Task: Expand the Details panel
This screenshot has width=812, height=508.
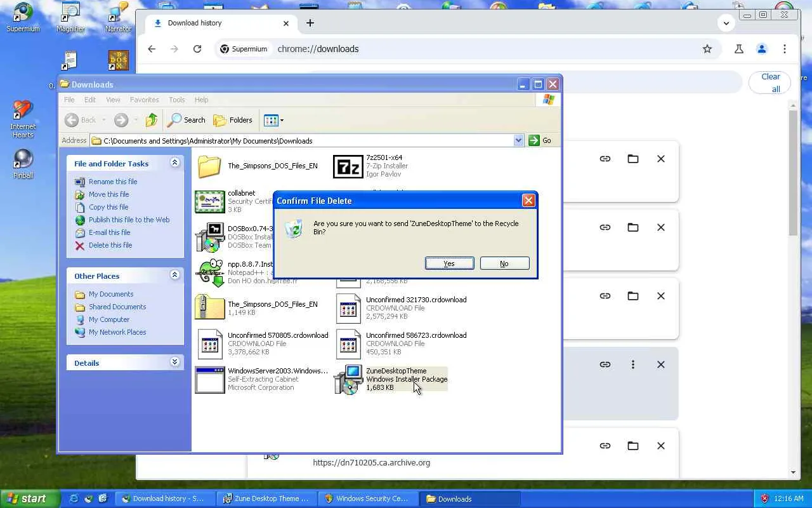Action: click(x=174, y=363)
